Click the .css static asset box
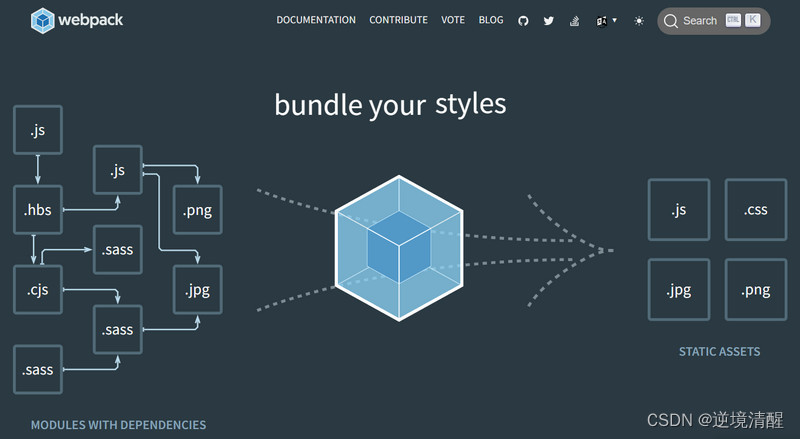 [756, 210]
